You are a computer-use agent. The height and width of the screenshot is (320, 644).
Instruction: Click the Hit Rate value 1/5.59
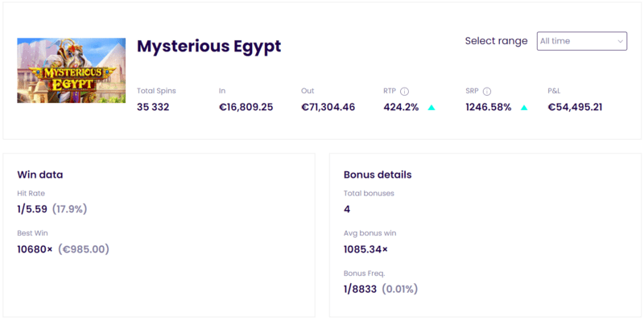pos(32,209)
